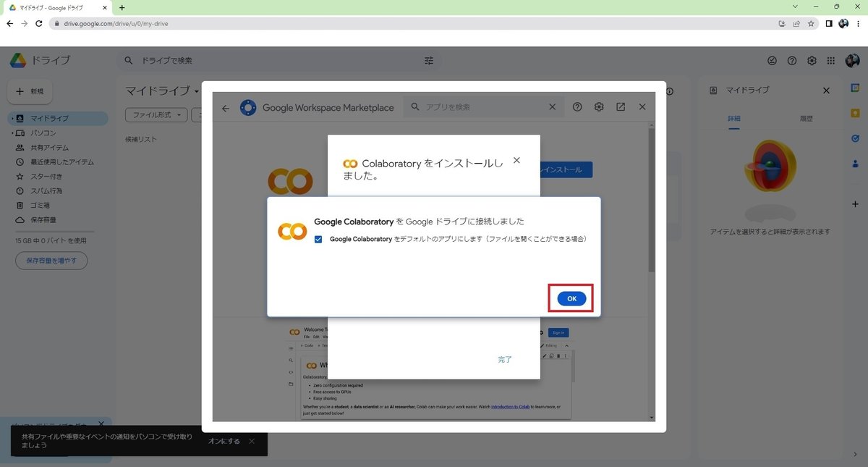Screen dimensions: 868x467
Task: Click the install app icon in address bar
Action: [782, 23]
